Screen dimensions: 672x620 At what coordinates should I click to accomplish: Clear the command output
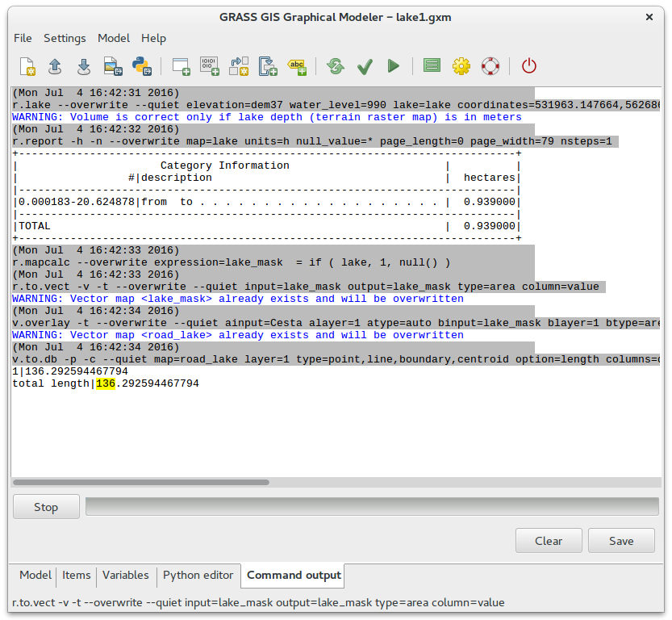click(549, 541)
